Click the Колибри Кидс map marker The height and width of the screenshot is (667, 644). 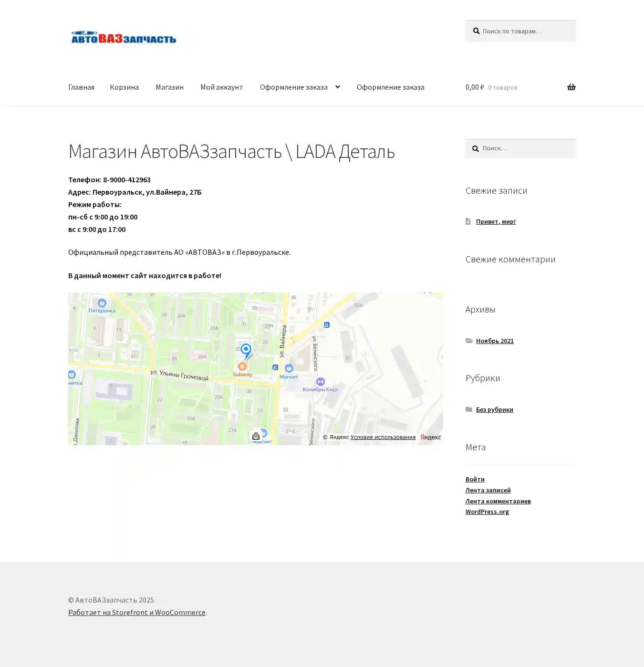pos(321,382)
